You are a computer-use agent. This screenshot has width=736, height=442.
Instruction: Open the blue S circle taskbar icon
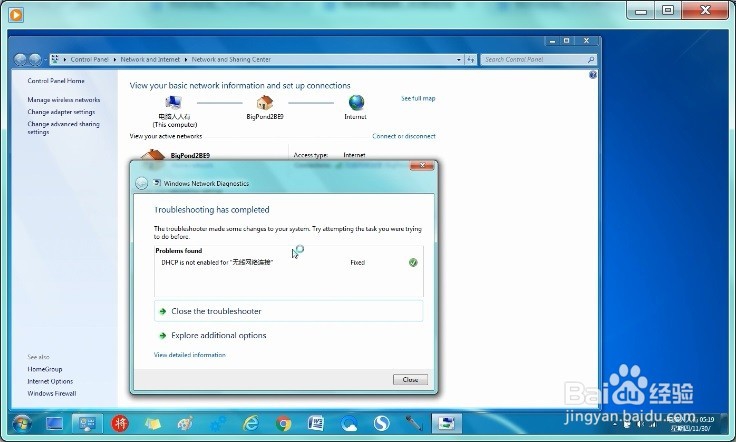(382, 424)
